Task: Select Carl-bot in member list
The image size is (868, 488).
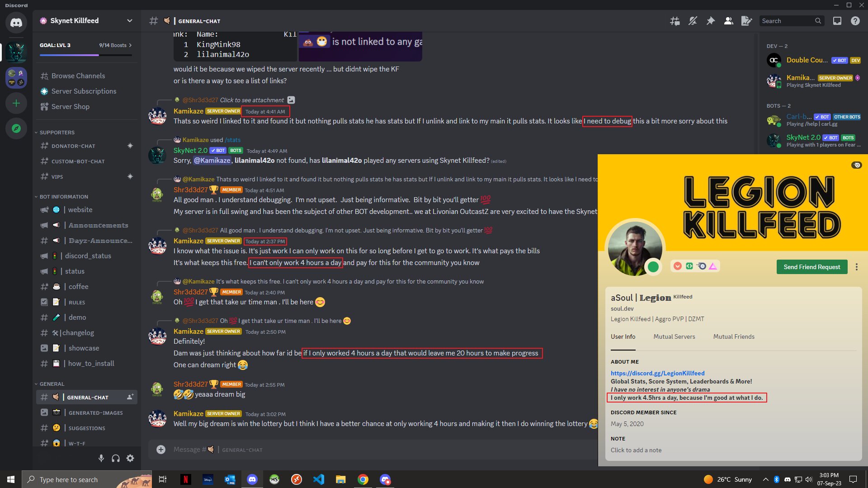Action: click(x=813, y=120)
